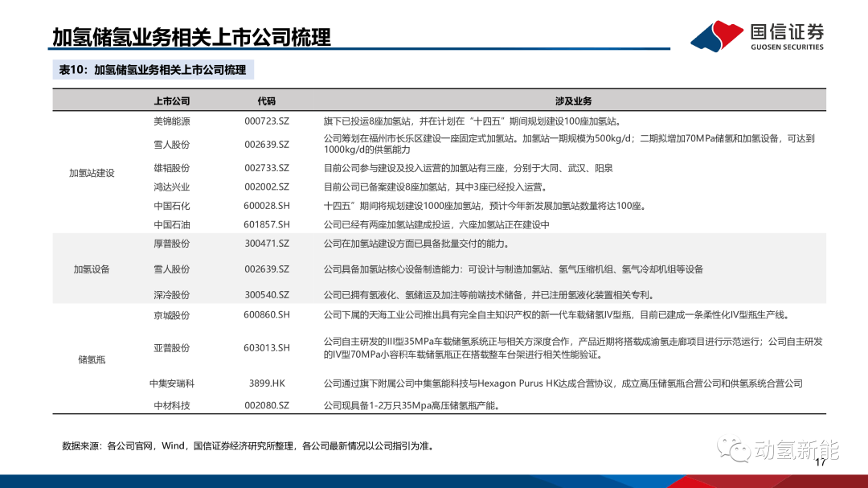This screenshot has width=868, height=488.
Task: Select stock code 300471.SZ
Action: (267, 244)
